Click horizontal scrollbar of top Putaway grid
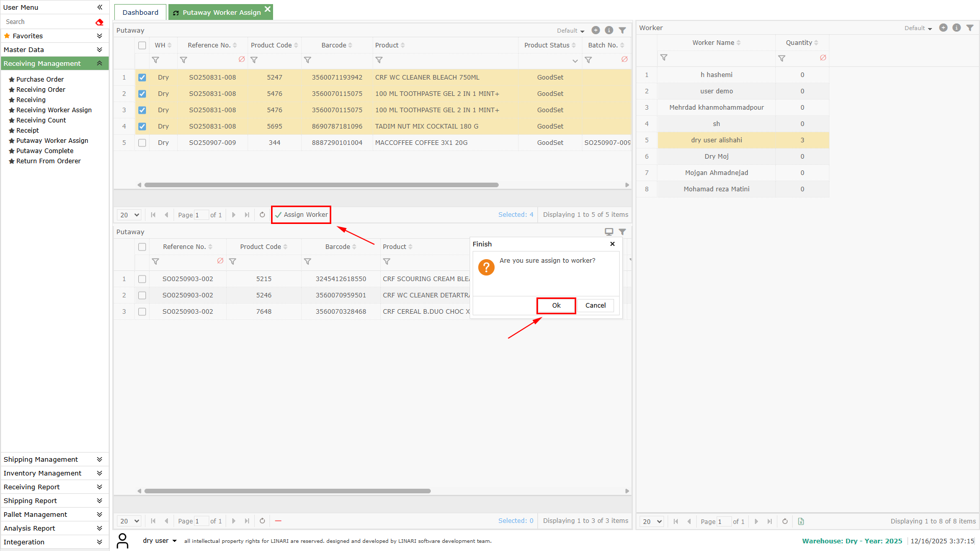The width and height of the screenshot is (980, 551). (x=322, y=185)
